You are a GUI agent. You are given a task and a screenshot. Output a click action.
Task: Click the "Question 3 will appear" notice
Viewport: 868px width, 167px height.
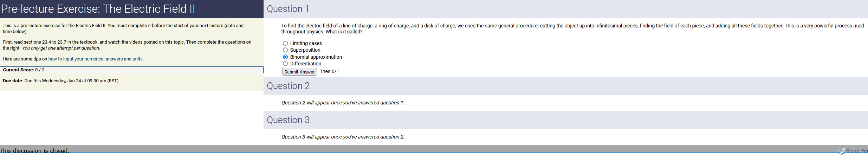343,137
